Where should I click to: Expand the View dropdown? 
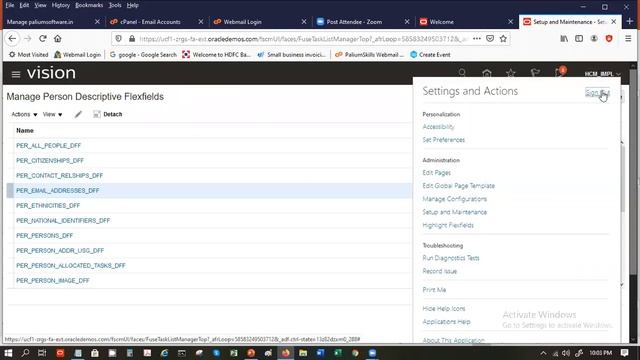[x=52, y=114]
